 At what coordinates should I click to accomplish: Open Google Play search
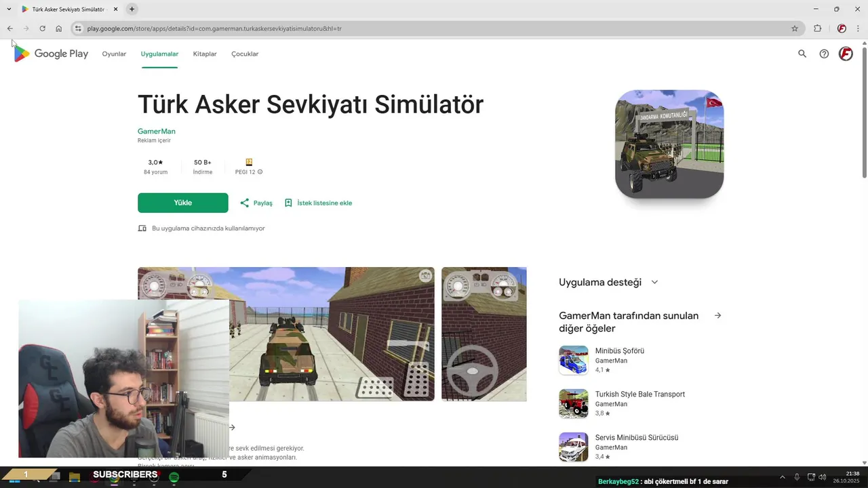pyautogui.click(x=802, y=54)
